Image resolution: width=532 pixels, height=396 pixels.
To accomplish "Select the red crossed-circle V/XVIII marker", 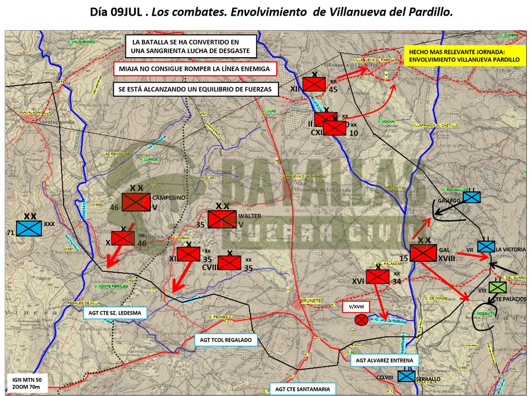I will (361, 320).
